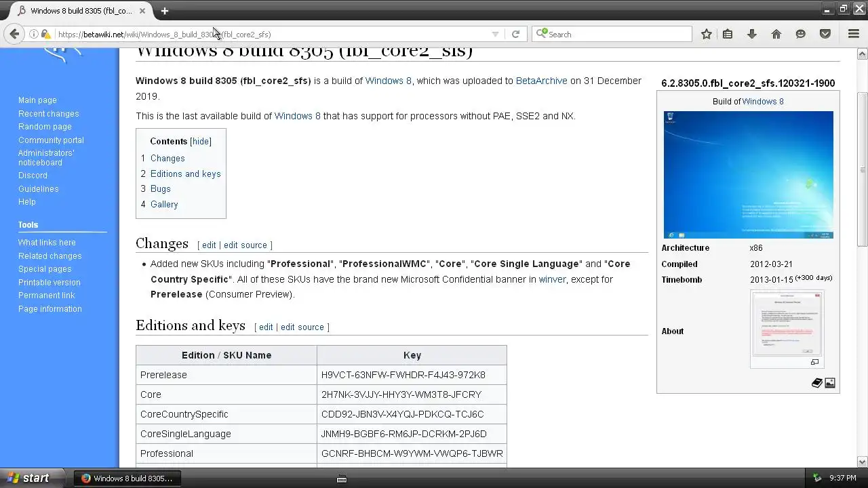
Task: Focus the Search input field
Action: pos(612,34)
